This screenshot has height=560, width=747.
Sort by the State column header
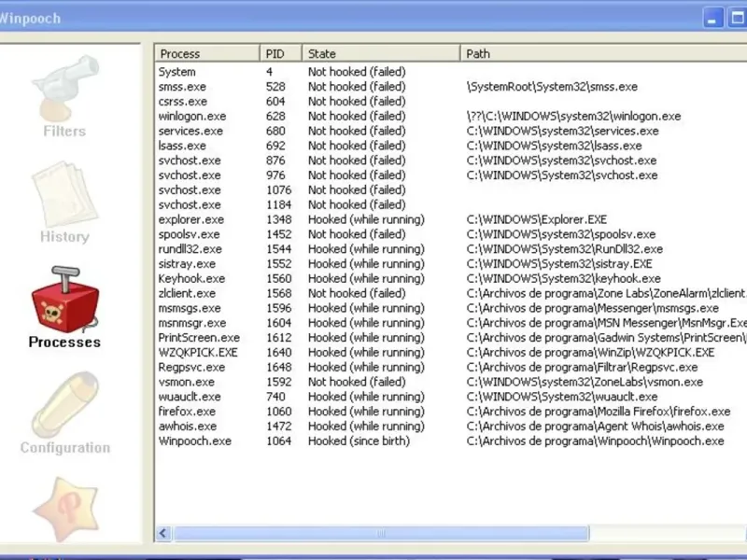pyautogui.click(x=381, y=53)
